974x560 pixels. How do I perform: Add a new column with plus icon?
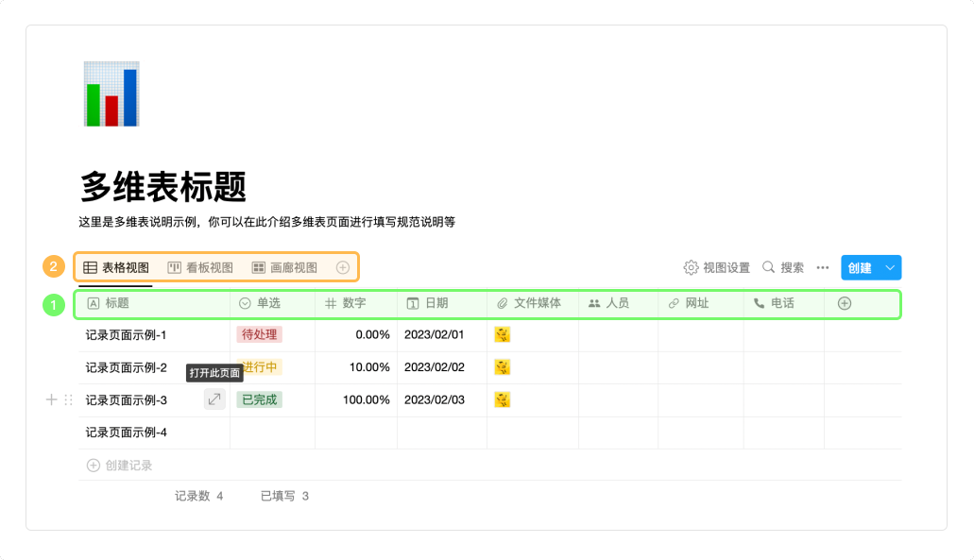845,303
